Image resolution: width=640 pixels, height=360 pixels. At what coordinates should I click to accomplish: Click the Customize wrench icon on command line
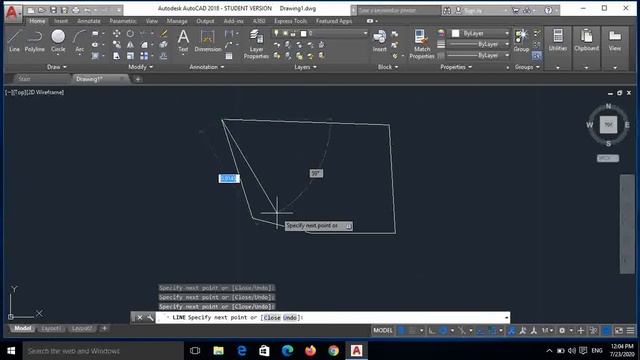[150, 317]
